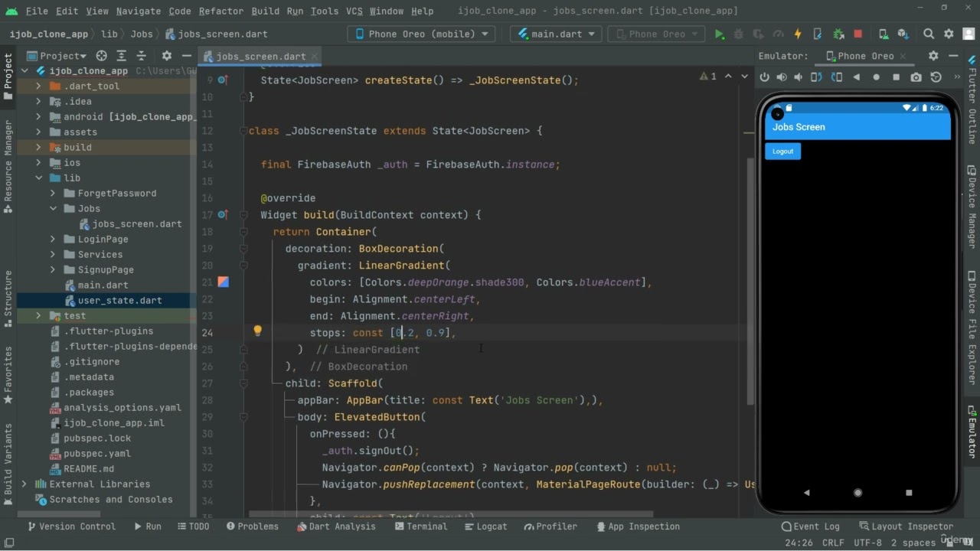The height and width of the screenshot is (551, 980).
Task: Open Device Manager side panel
Action: pos(972,207)
